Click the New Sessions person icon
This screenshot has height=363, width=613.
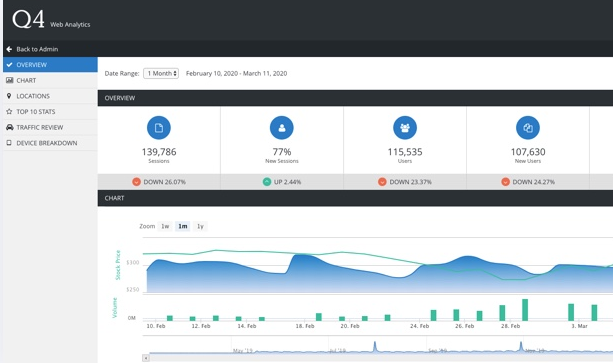(281, 128)
